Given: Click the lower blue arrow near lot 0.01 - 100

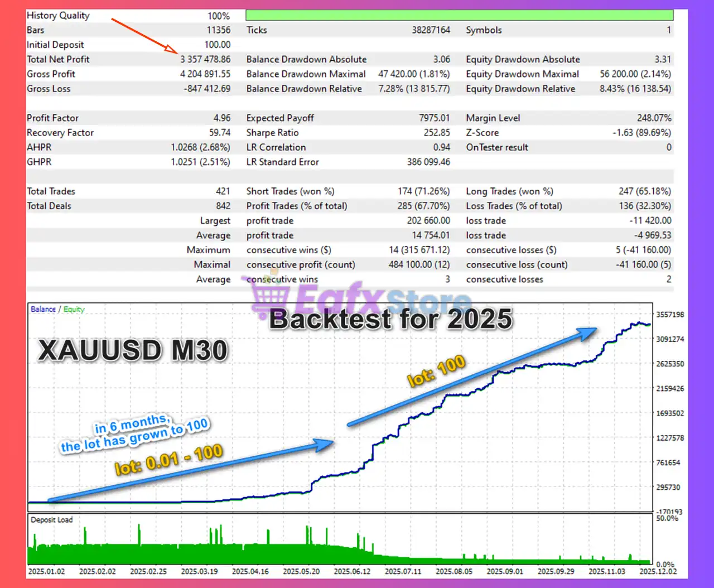Looking at the screenshot, I should (190, 471).
